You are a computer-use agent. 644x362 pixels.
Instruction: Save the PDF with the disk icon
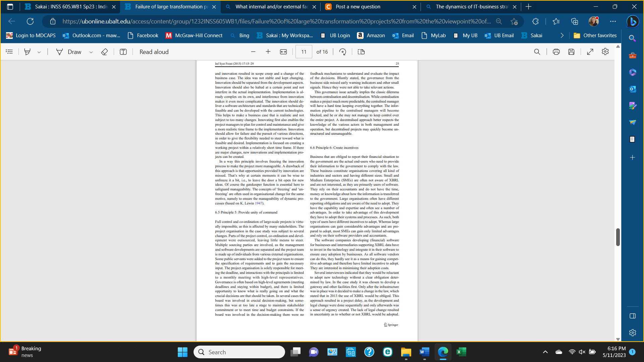(572, 52)
